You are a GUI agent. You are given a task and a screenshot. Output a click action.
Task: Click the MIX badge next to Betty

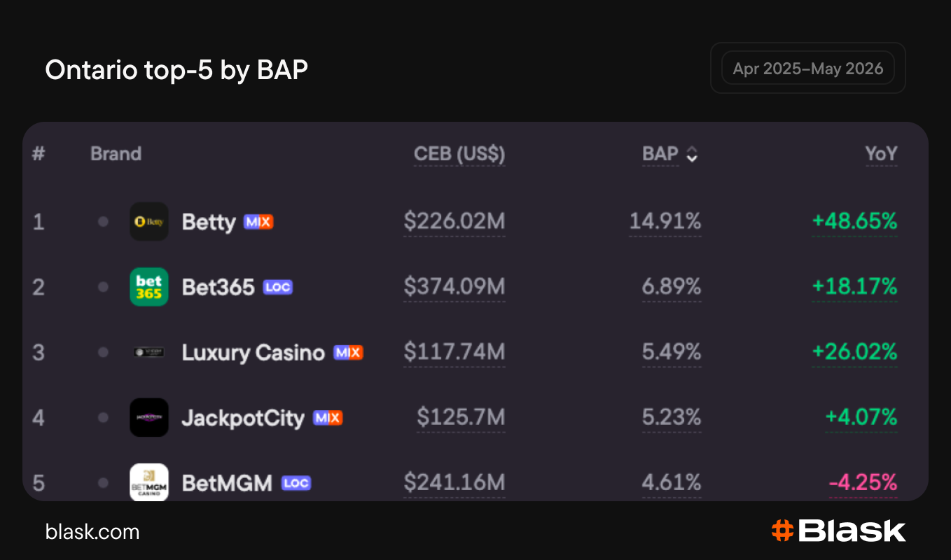(258, 222)
